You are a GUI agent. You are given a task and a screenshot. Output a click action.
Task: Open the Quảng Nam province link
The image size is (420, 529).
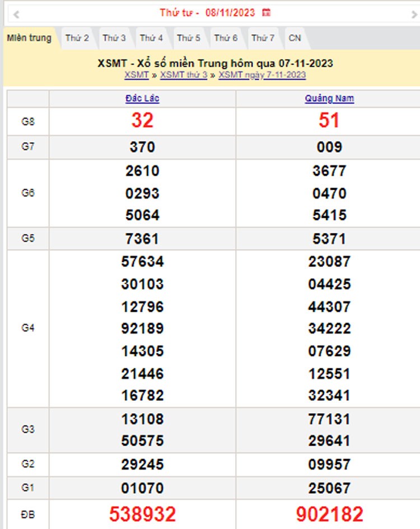tap(329, 99)
